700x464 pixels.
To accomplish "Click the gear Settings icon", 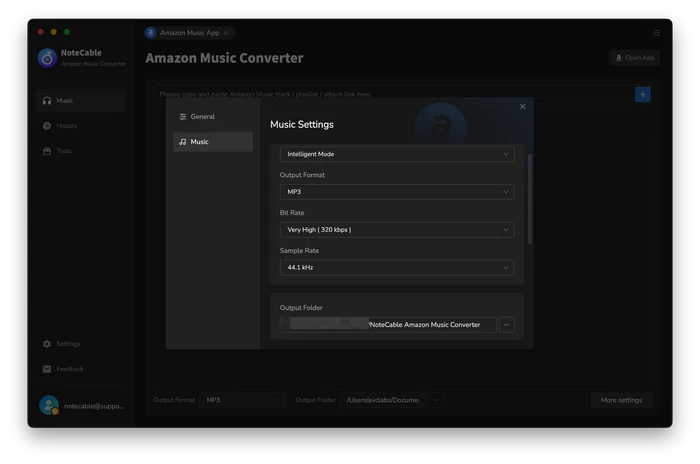I will point(47,344).
